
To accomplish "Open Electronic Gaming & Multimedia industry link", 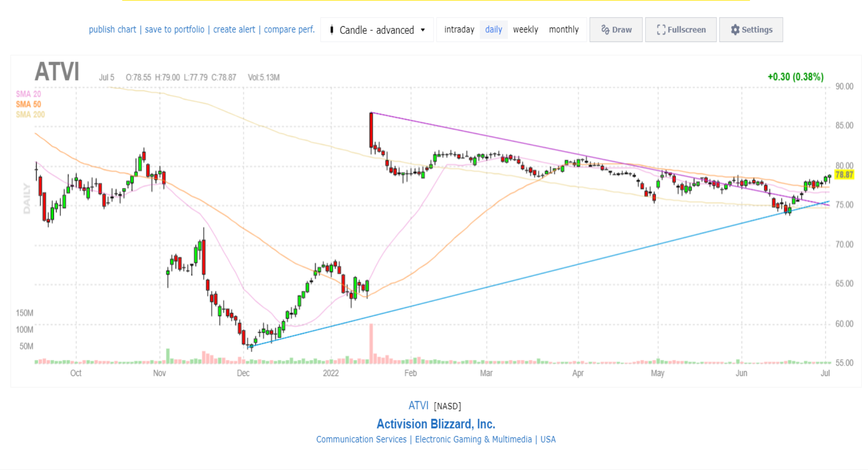I will tap(473, 439).
